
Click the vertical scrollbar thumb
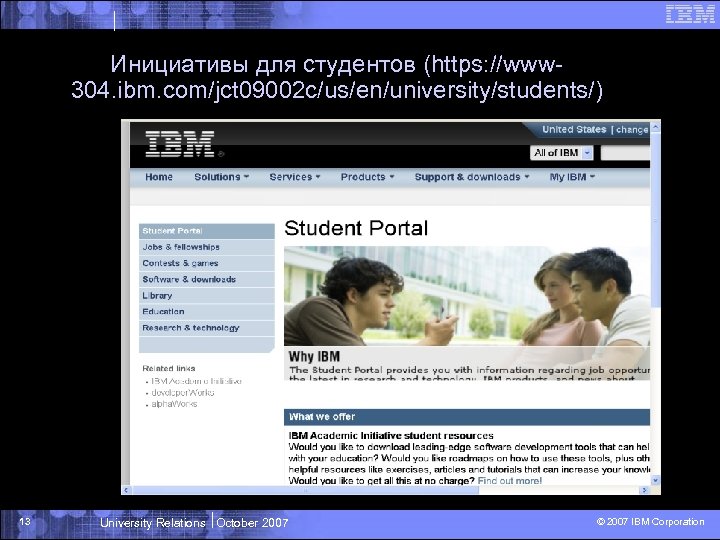pyautogui.click(x=656, y=220)
